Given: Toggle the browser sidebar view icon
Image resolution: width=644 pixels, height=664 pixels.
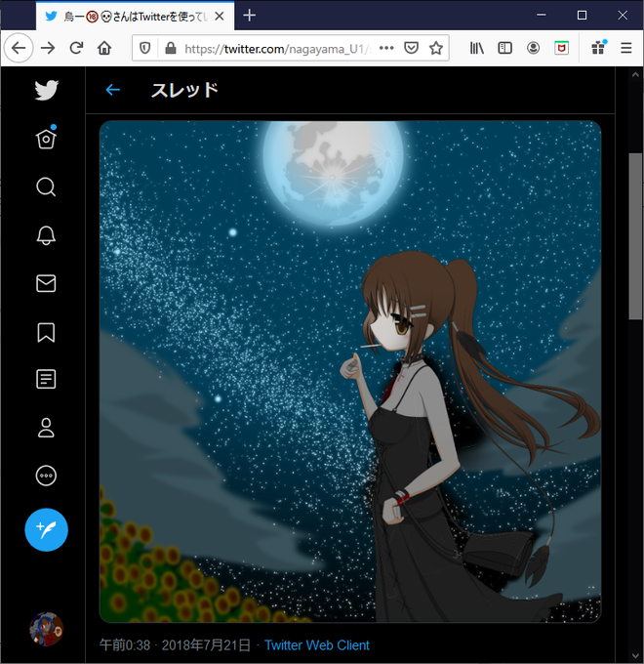Looking at the screenshot, I should click(504, 48).
